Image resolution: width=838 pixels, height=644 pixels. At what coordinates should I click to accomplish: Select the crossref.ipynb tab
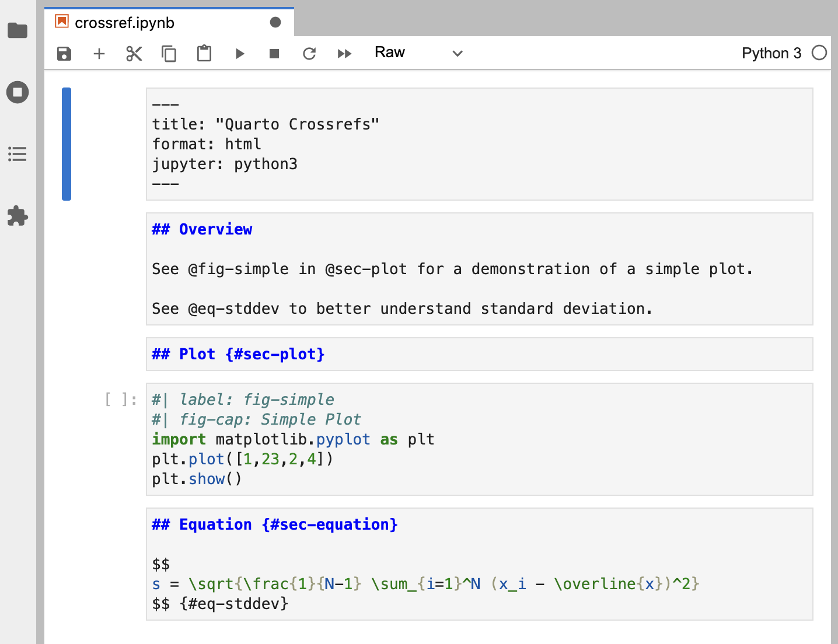(125, 23)
